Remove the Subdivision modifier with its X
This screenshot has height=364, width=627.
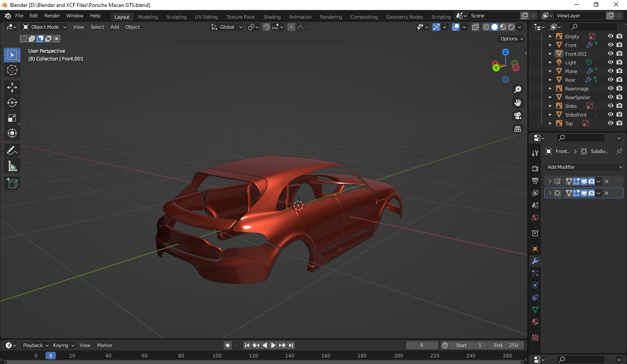pos(607,193)
